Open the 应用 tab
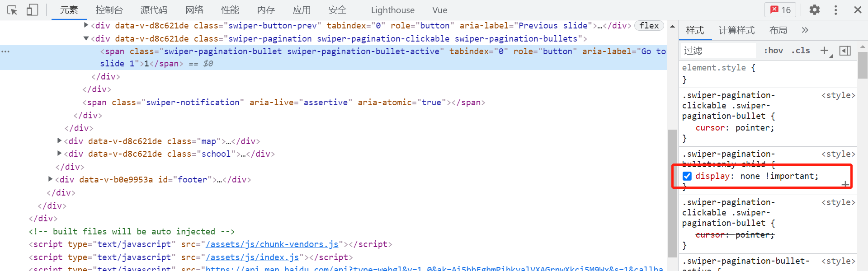 302,10
